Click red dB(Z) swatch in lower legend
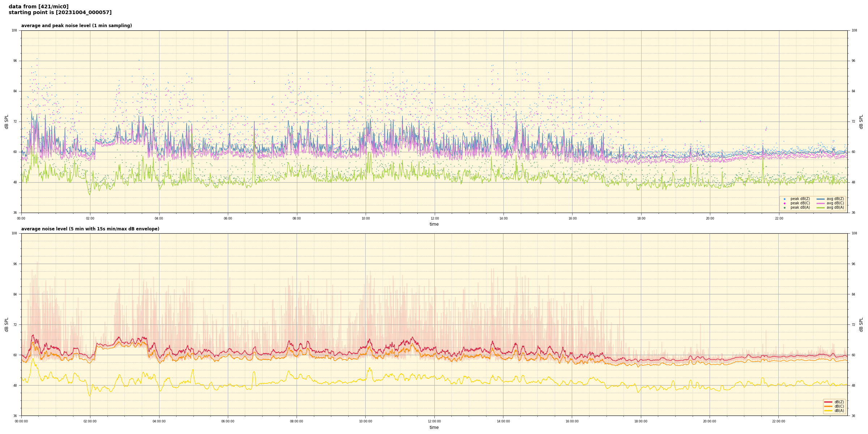Screen dimensions: 868x434 coord(828,402)
